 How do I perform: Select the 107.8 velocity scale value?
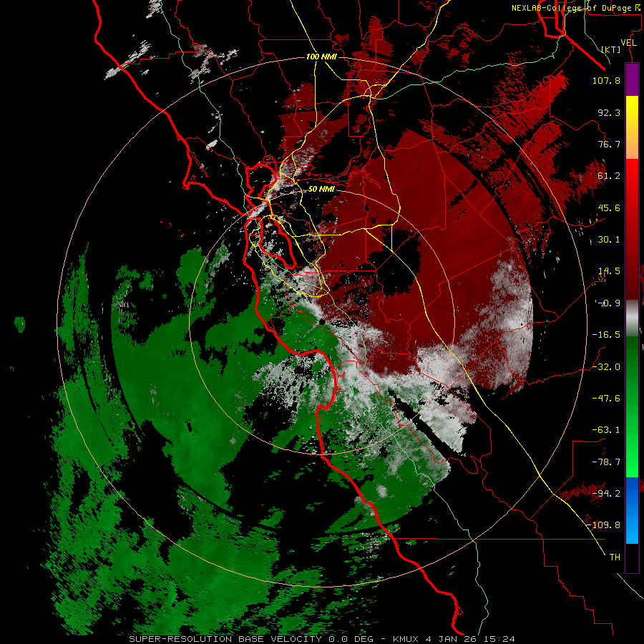coord(606,80)
